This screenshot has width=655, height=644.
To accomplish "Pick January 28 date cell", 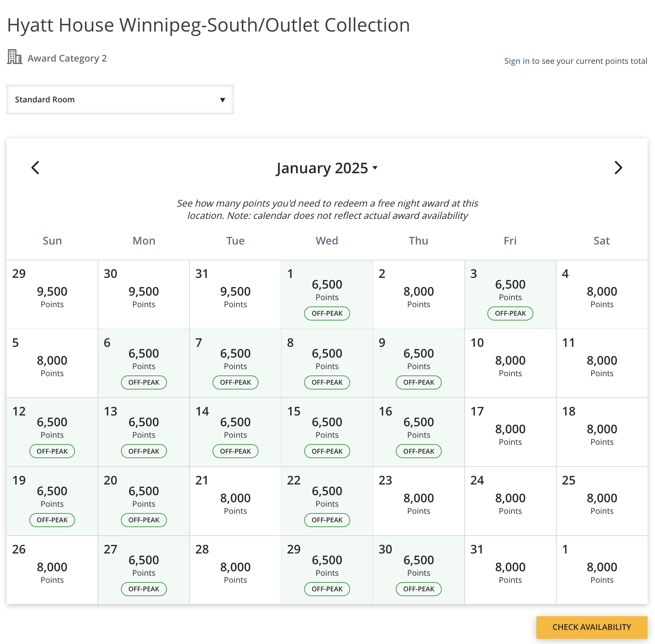I will point(236,570).
